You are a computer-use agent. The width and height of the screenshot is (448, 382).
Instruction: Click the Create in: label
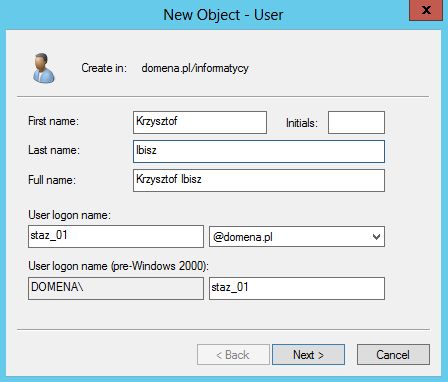tap(104, 68)
